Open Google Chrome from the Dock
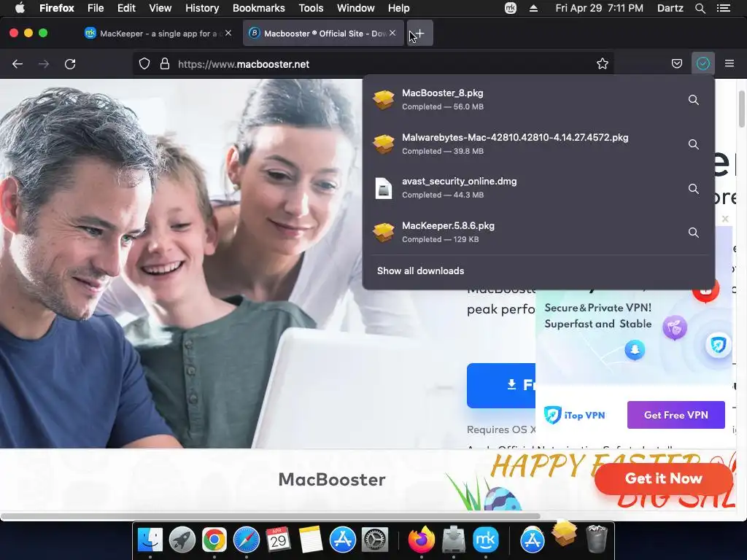This screenshot has height=560, width=747. point(214,540)
